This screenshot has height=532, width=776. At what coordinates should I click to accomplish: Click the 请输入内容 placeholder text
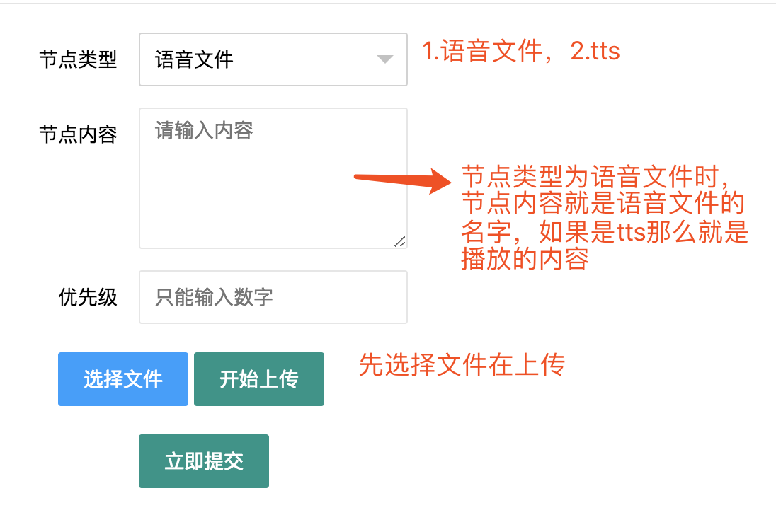pyautogui.click(x=204, y=130)
